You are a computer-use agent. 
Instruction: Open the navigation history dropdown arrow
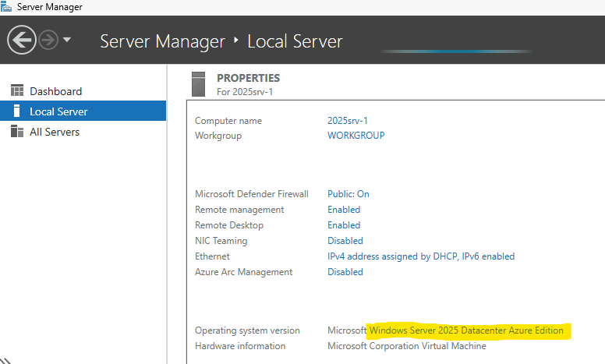tap(67, 39)
